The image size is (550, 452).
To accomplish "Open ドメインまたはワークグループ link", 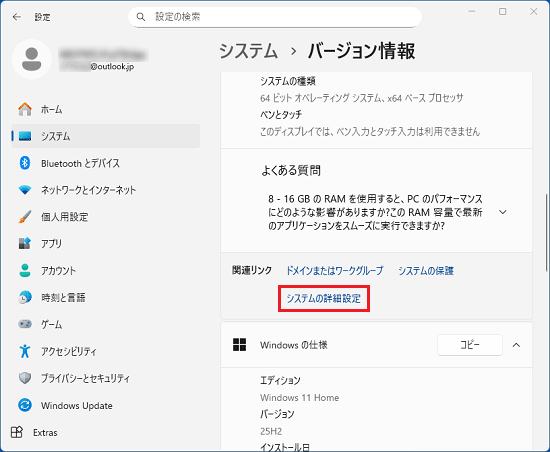I will [335, 270].
